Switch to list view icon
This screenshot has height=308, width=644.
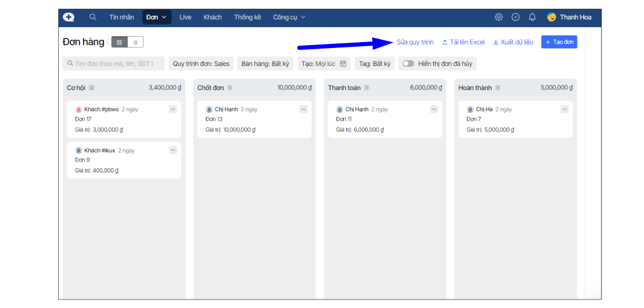(x=135, y=42)
